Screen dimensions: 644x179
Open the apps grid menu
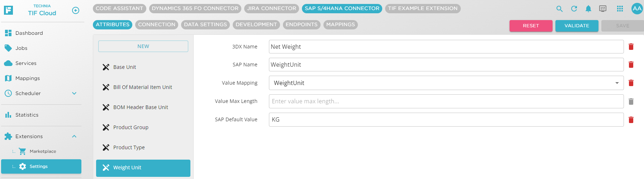click(x=620, y=9)
